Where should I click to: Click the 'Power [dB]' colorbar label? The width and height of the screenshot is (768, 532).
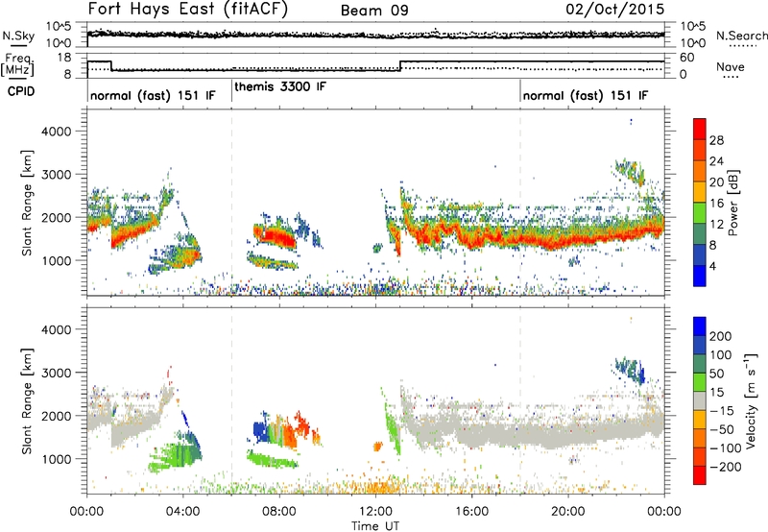[x=733, y=203]
